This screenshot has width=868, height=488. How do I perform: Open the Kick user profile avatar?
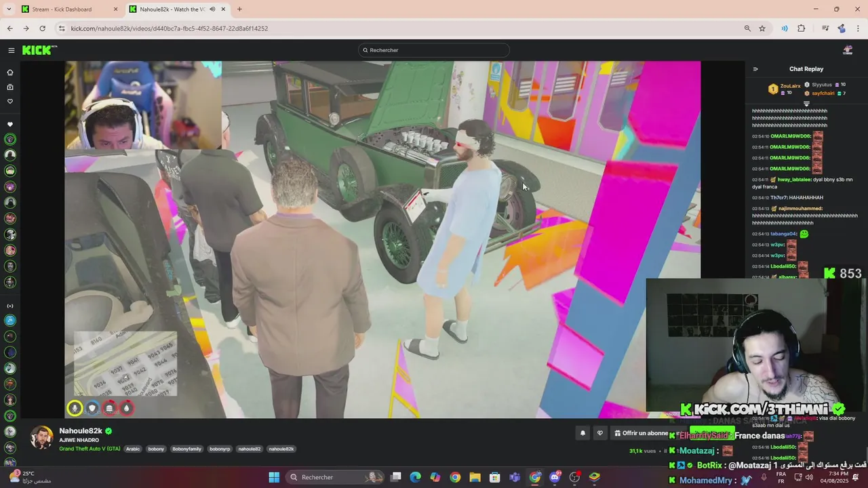[848, 50]
